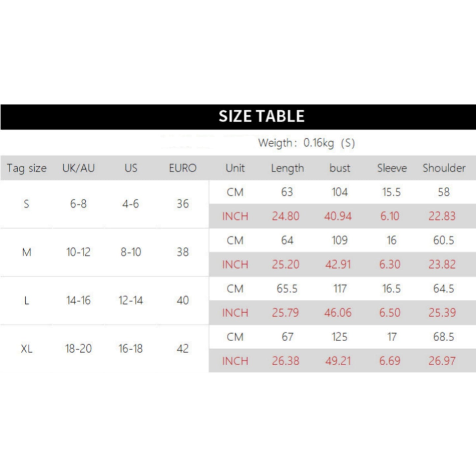Select the 125 cm bust value
476x476 pixels.
pyautogui.click(x=339, y=337)
